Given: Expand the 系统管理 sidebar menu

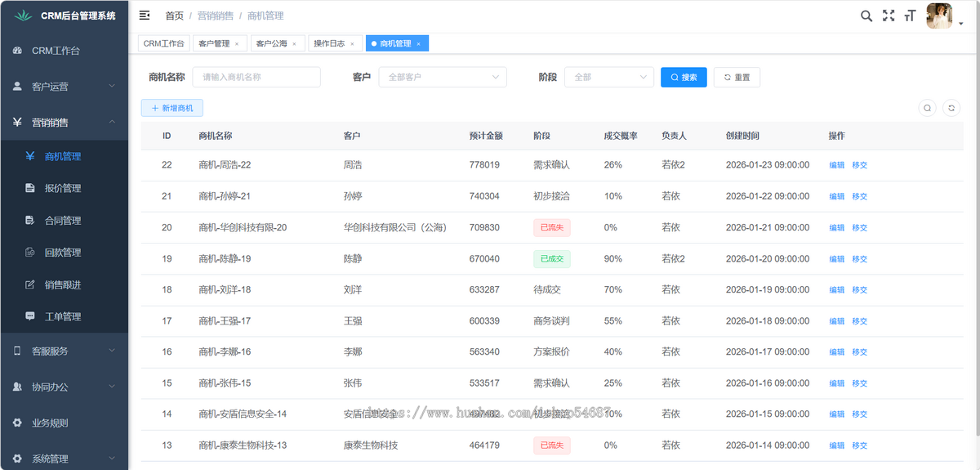Looking at the screenshot, I should tap(64, 459).
